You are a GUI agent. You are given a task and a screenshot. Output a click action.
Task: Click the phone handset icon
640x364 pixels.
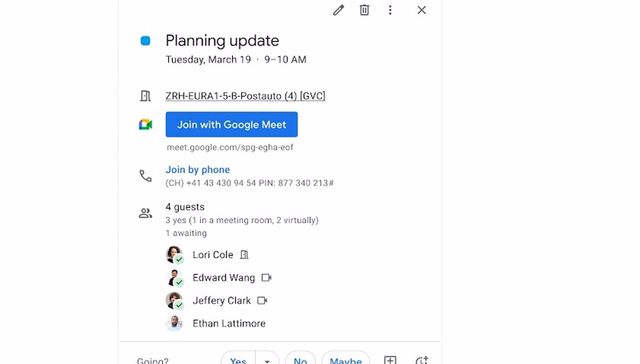145,176
